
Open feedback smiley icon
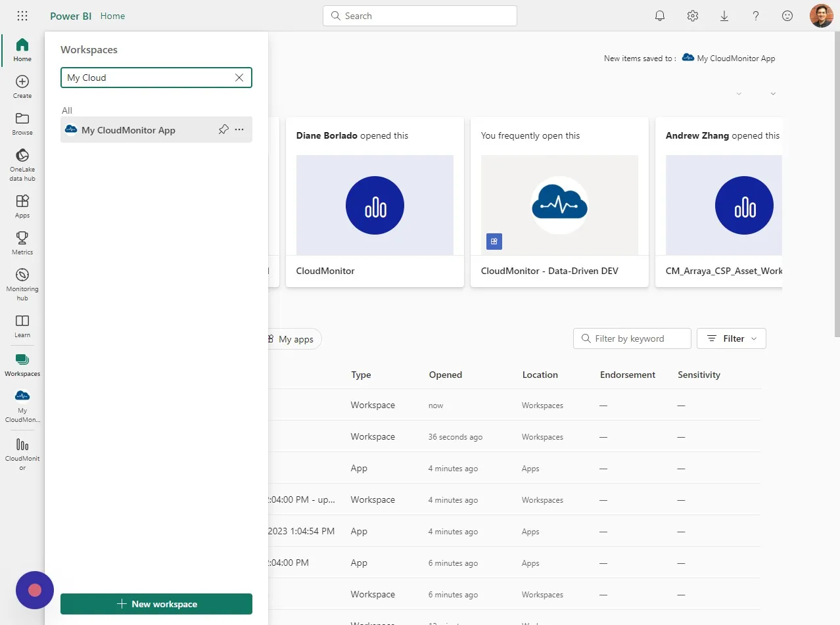coord(787,16)
